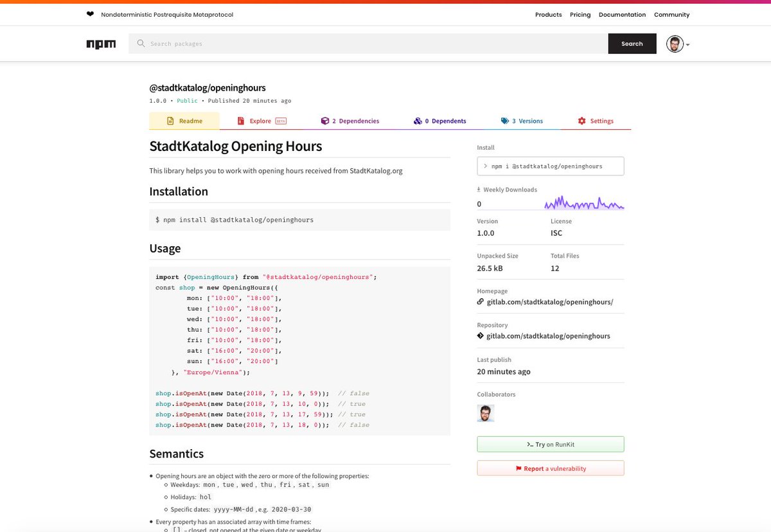The width and height of the screenshot is (771, 532).
Task: Click the BETA badge on Explore
Action: (281, 121)
